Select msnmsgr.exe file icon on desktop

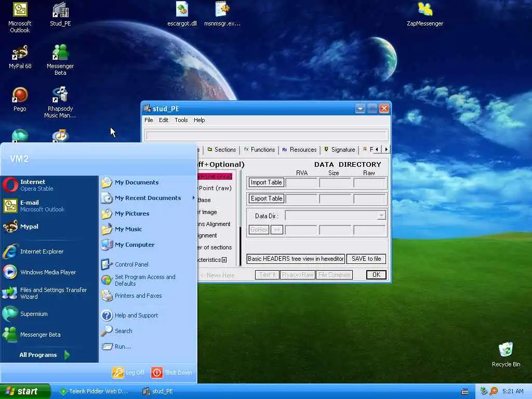(222, 14)
